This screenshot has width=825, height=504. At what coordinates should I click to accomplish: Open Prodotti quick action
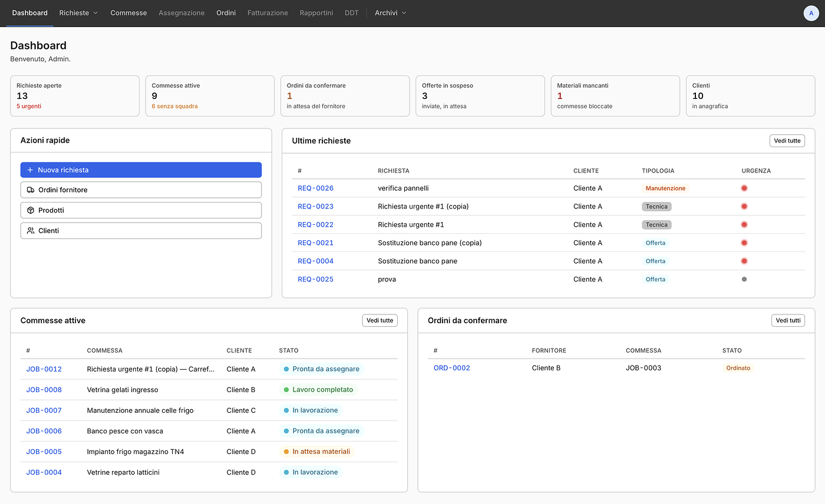141,210
